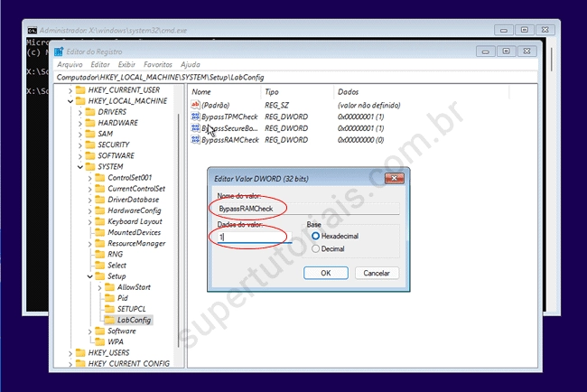Click the (Padrão) string value icon
Screen dimensions: 587x392
tap(195, 105)
